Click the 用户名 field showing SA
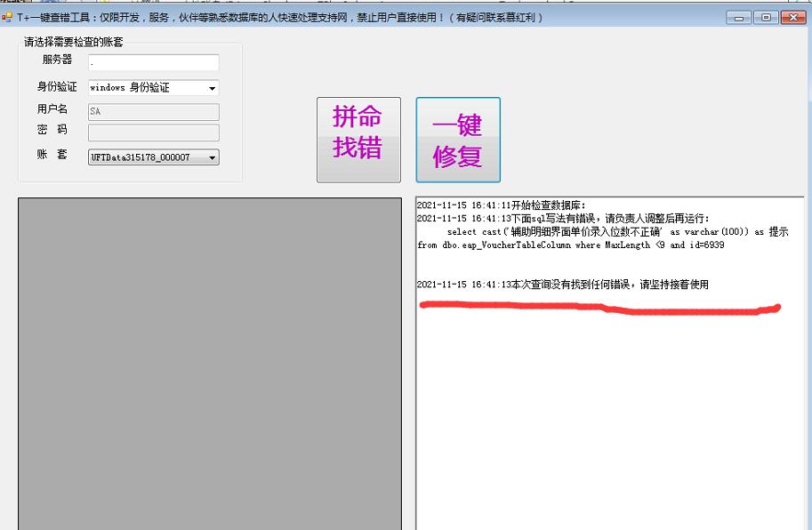The height and width of the screenshot is (530, 812). [x=153, y=112]
